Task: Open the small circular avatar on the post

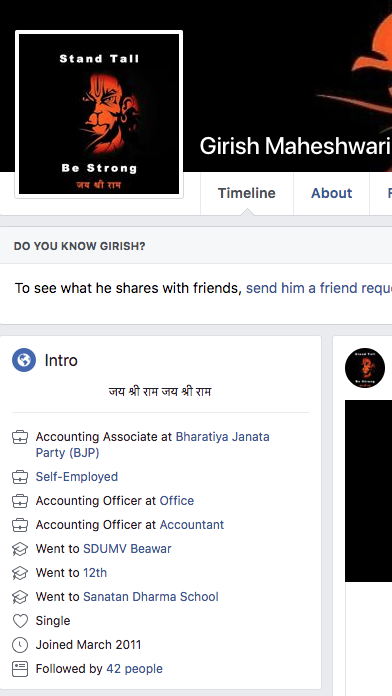Action: tap(365, 368)
